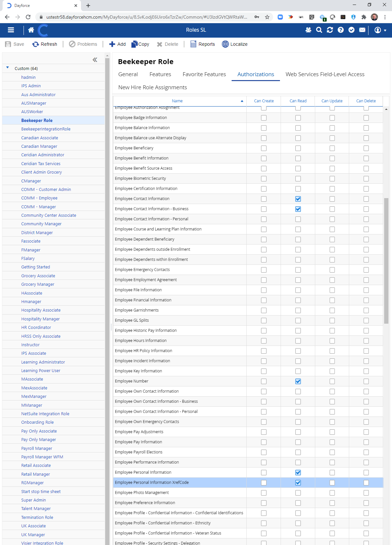The height and width of the screenshot is (545, 392).
Task: Add a new role
Action: (117, 44)
